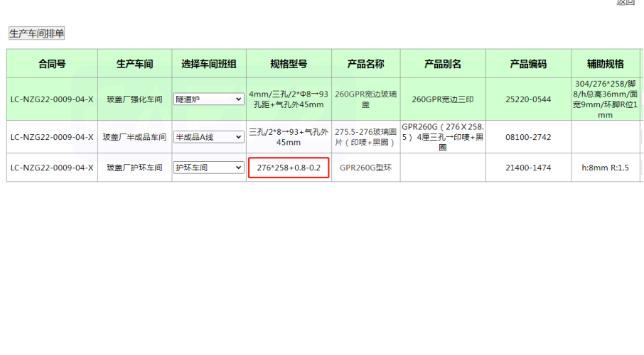Click the 辅助规格 column header

point(605,64)
